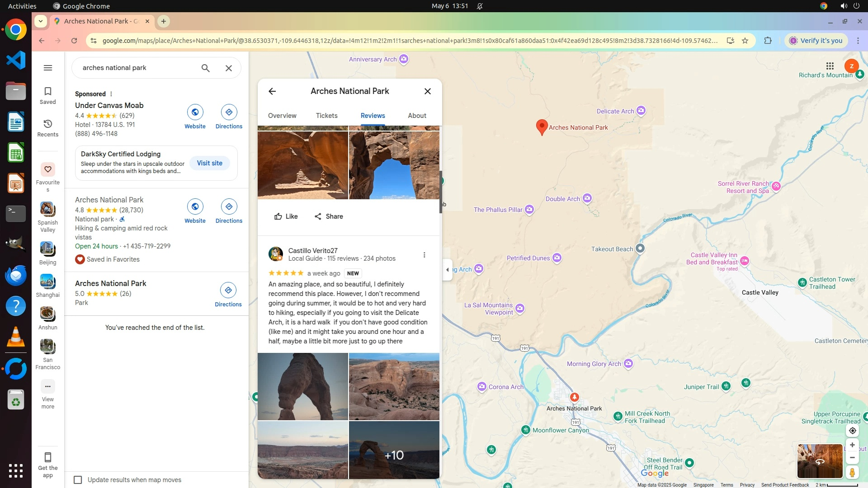This screenshot has width=868, height=488.
Task: Click the search magnifier icon
Action: (205, 68)
